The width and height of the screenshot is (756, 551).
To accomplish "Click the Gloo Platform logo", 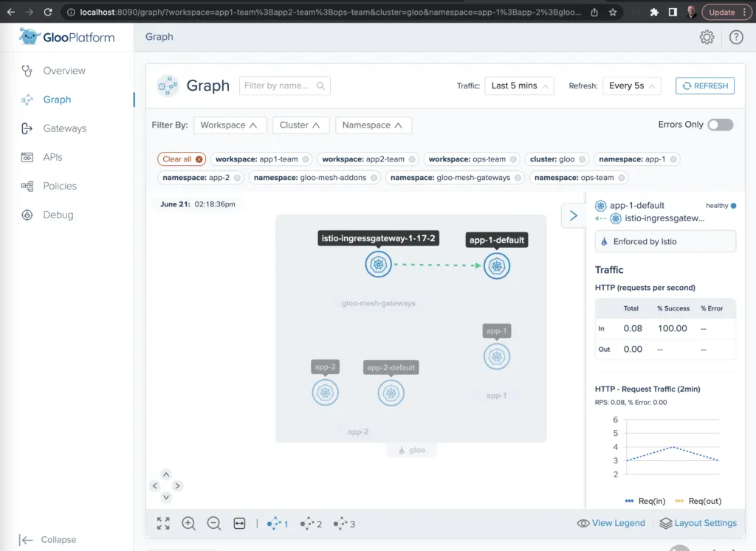I will tap(67, 37).
